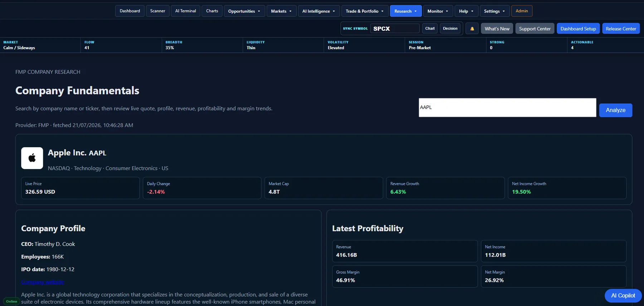Viewport: 644px width, 306px height.
Task: Expand the Settings dropdown menu
Action: pyautogui.click(x=494, y=11)
